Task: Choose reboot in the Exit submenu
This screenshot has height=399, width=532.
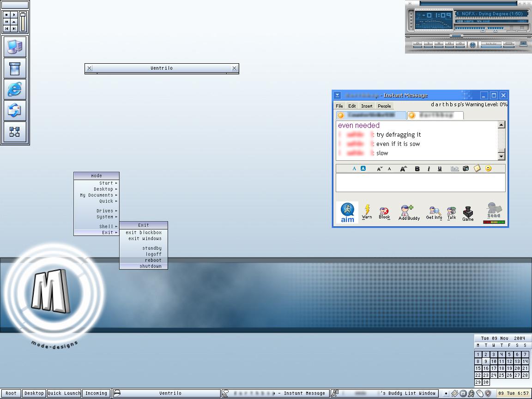Action: [144, 260]
